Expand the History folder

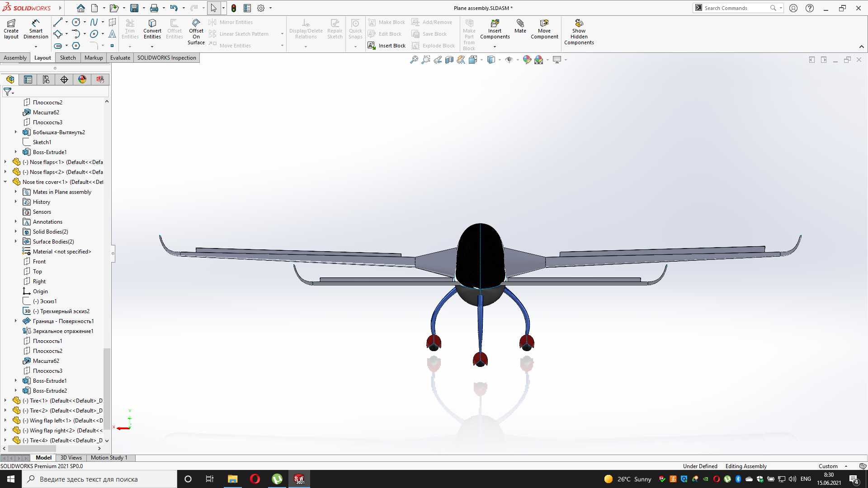[x=16, y=202]
